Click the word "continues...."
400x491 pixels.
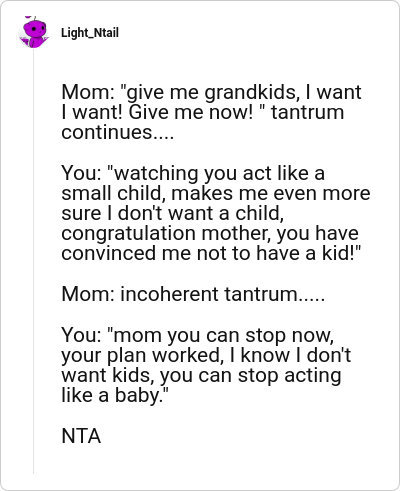[x=117, y=132]
